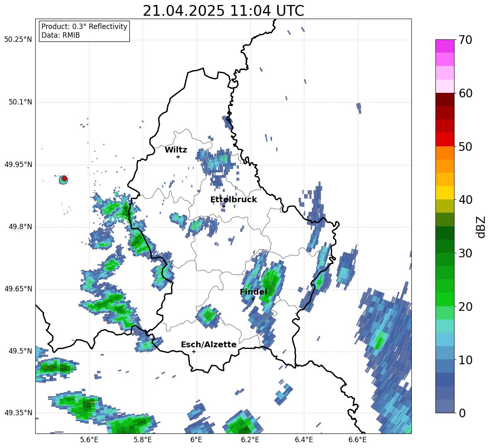Click the colorbar tick value 60

coord(465,93)
